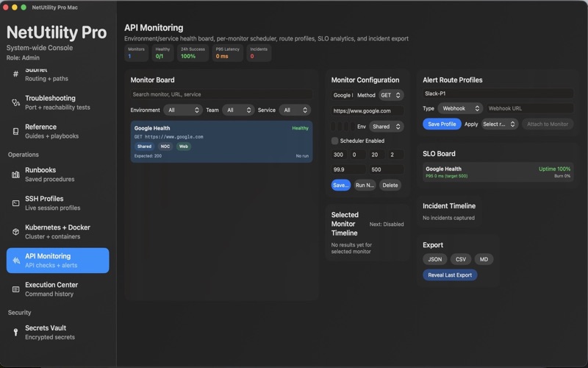This screenshot has height=368, width=588.
Task: Click the 24h Success 100% tile
Action: point(193,53)
